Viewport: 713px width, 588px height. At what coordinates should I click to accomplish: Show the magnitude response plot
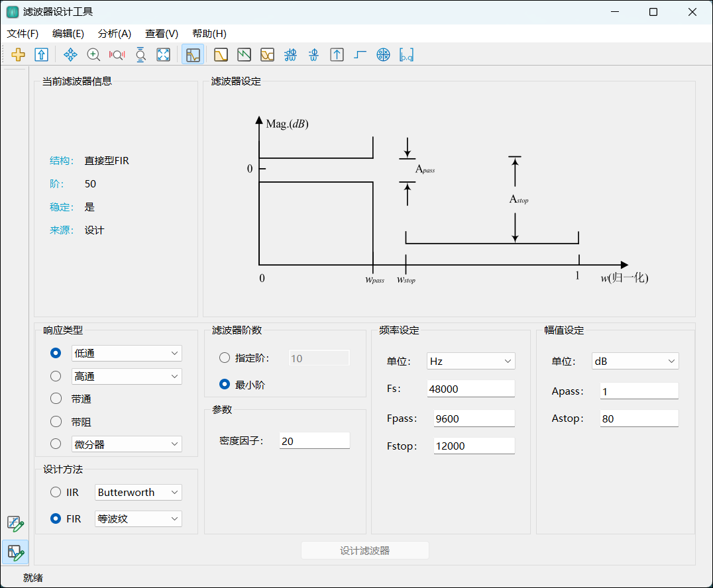point(221,55)
